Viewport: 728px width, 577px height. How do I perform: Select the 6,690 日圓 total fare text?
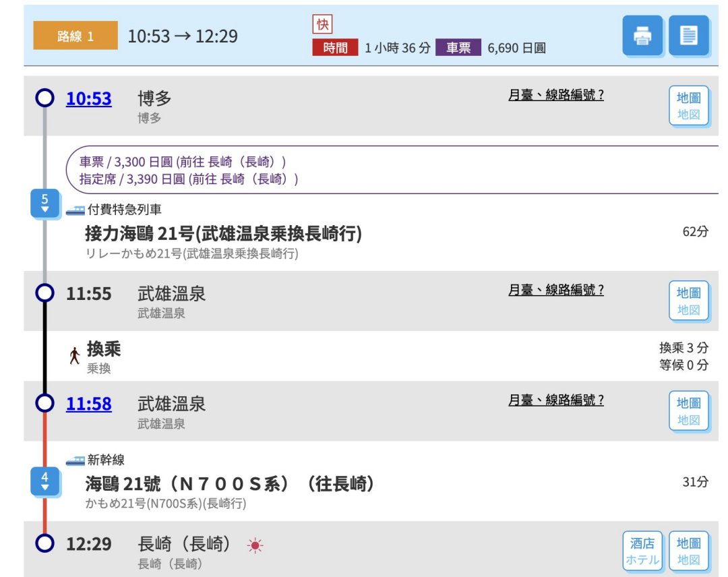(516, 48)
